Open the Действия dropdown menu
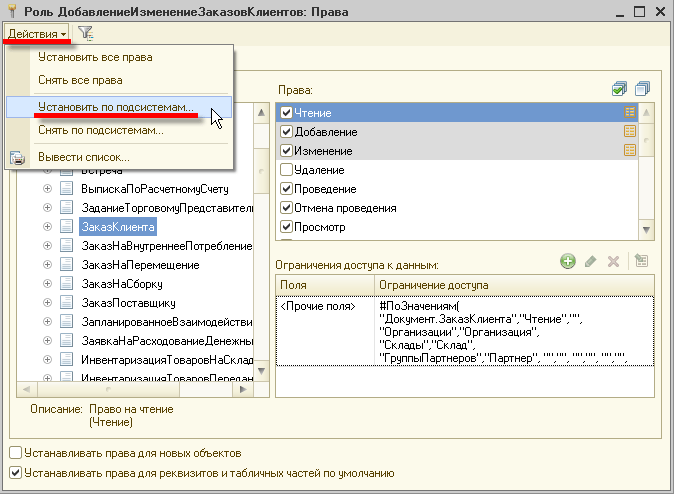This screenshot has height=494, width=674. [37, 34]
